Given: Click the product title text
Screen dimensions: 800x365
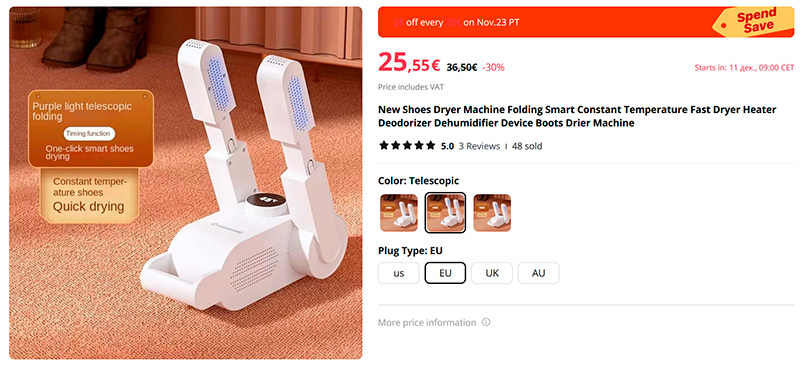Looking at the screenshot, I should click(x=577, y=116).
